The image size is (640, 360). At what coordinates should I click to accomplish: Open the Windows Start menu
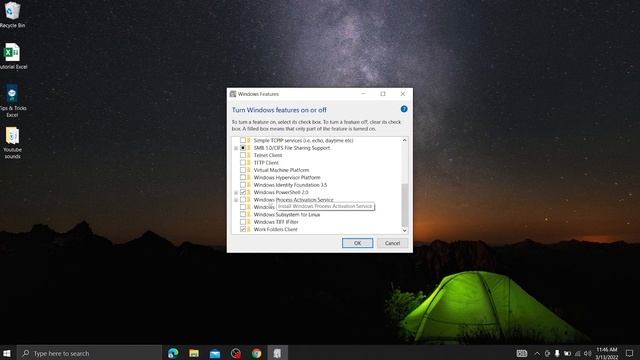pos(7,353)
